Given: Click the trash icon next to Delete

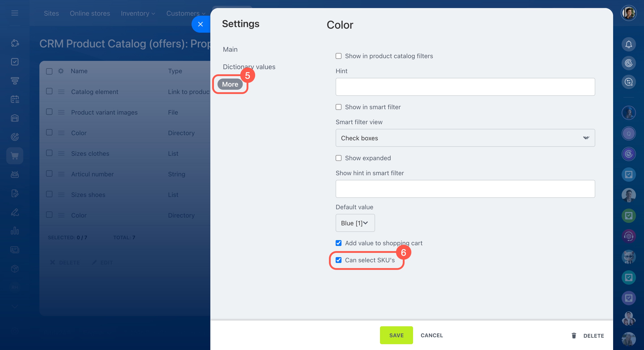Looking at the screenshot, I should [574, 335].
